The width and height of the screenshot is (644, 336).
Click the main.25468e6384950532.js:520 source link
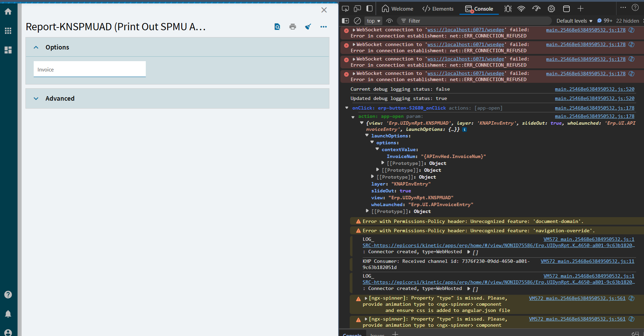(x=594, y=89)
